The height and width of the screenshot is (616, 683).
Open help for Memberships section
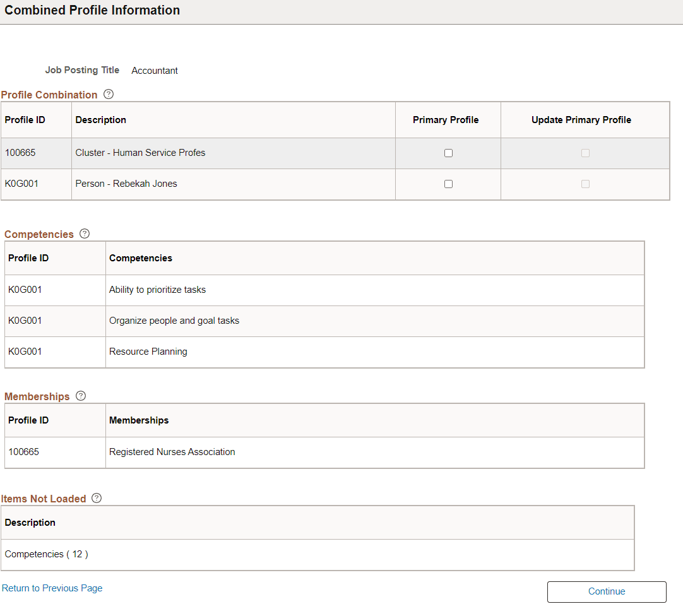point(80,396)
